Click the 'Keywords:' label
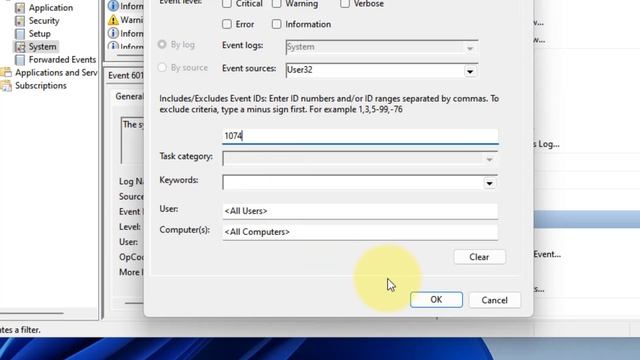Viewport: 640px width, 360px height. tap(179, 180)
